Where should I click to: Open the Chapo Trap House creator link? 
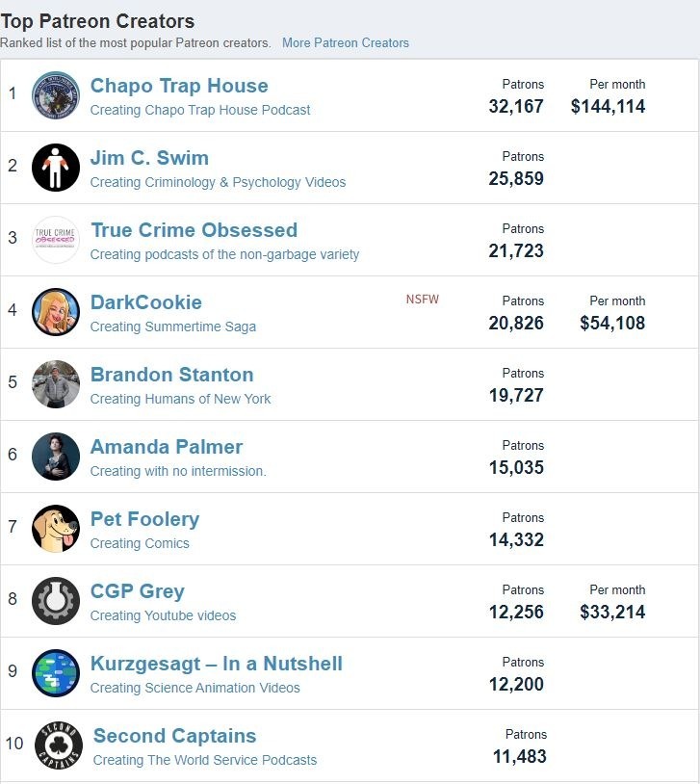[x=179, y=86]
